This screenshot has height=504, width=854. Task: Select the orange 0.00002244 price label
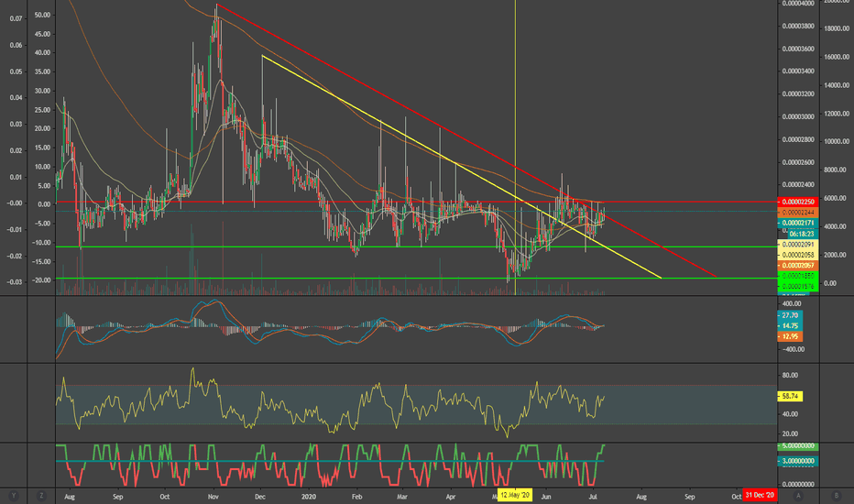click(798, 212)
